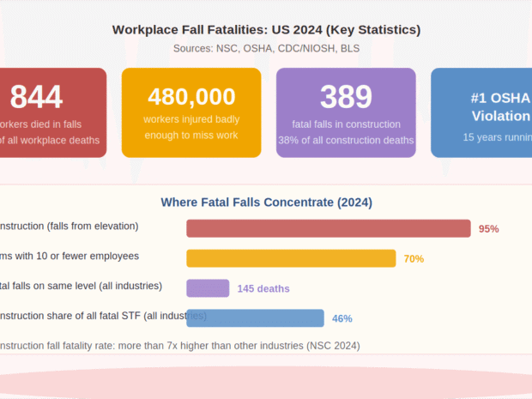Click heading Where Fatal Falls Concentrate (2024)
Viewport: 532px width, 399px height.
point(266,203)
